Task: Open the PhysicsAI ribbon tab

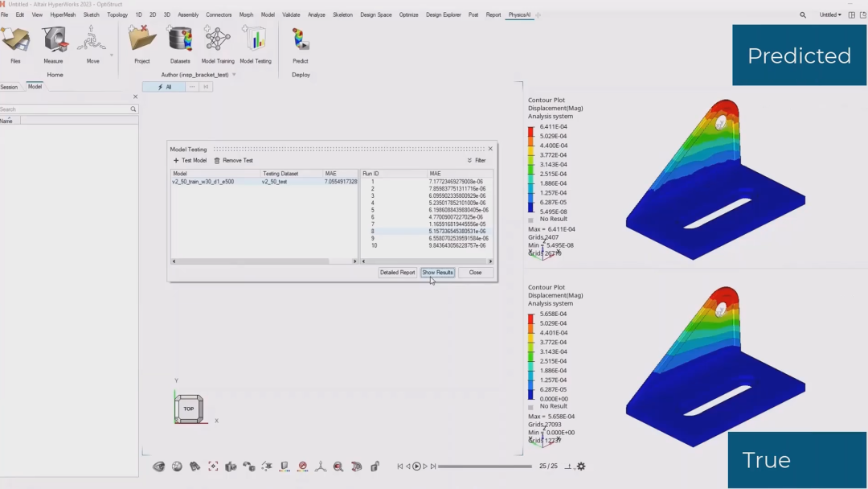Action: [519, 15]
